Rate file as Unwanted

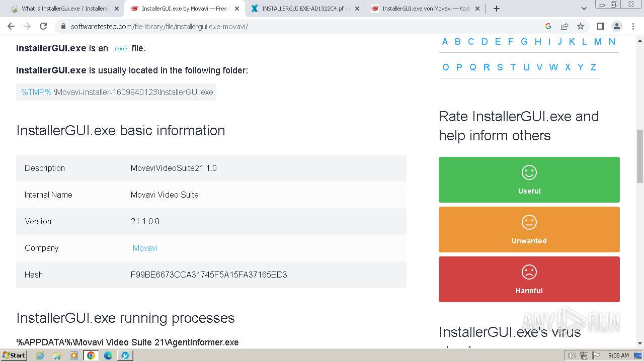529,229
